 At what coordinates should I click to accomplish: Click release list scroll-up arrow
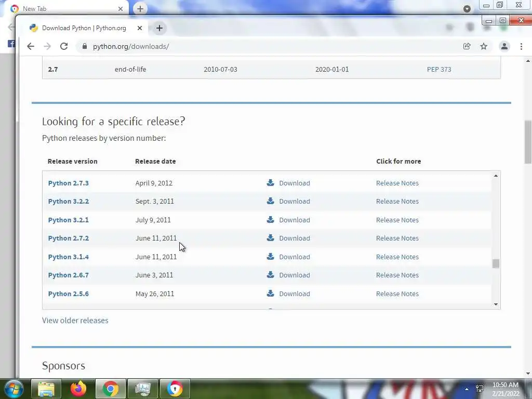pos(496,176)
